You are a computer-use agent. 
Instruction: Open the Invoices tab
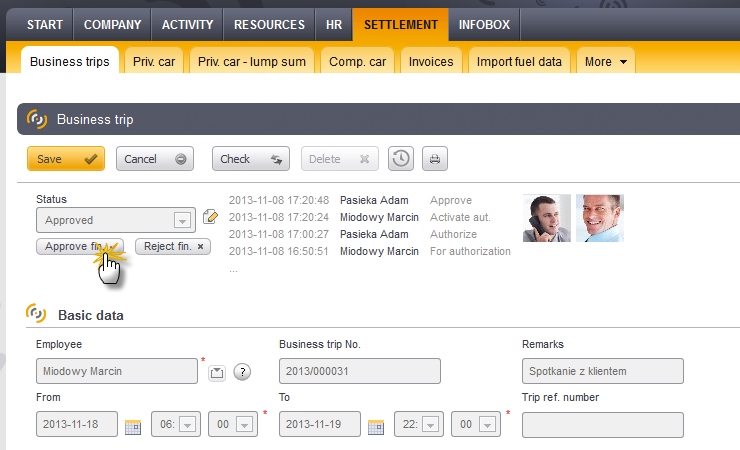(431, 62)
